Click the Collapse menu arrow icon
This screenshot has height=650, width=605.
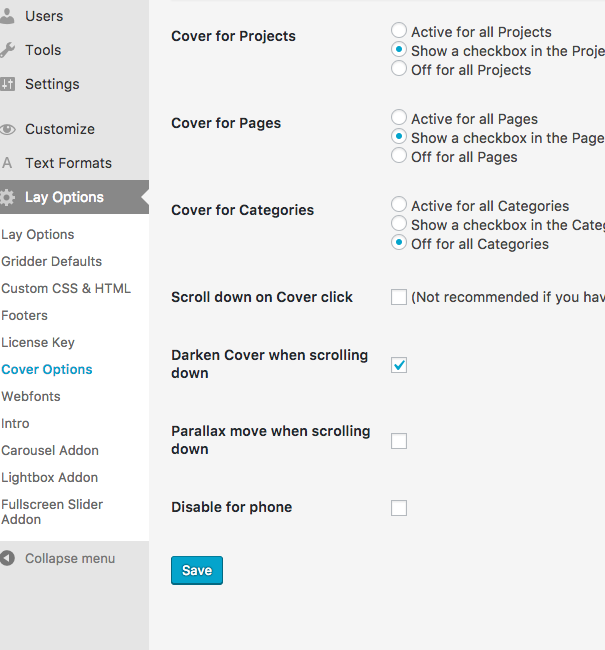click(8, 559)
